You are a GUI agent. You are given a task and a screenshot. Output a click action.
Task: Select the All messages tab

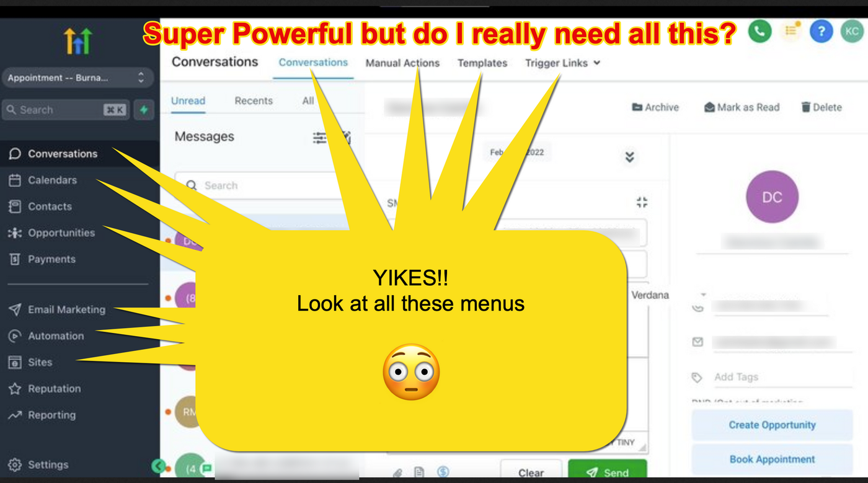308,101
